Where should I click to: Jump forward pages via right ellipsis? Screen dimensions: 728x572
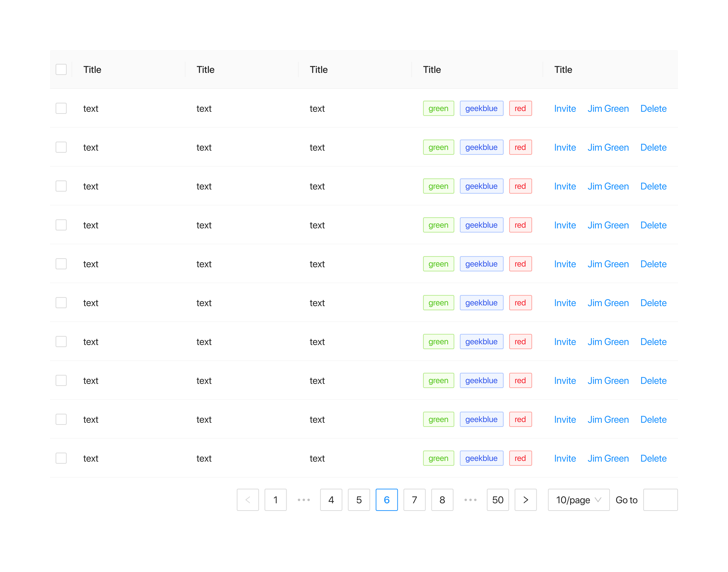[x=470, y=500]
